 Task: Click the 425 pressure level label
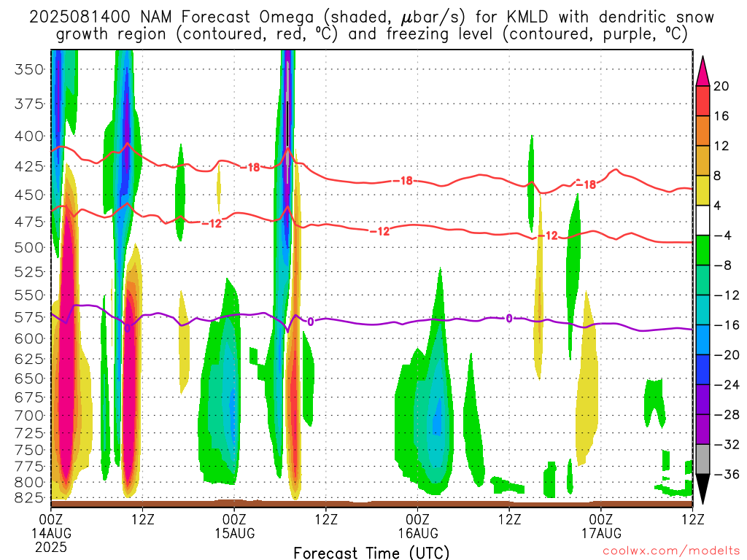pos(29,167)
